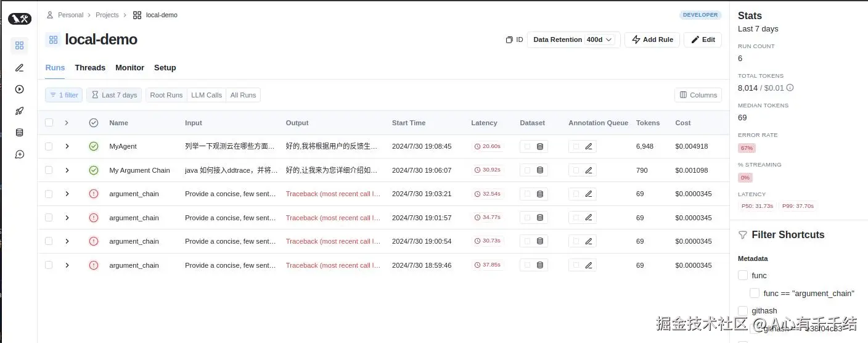868x343 pixels.
Task: Select checkbox for 19:01:57 argument_chain run
Action: point(49,218)
